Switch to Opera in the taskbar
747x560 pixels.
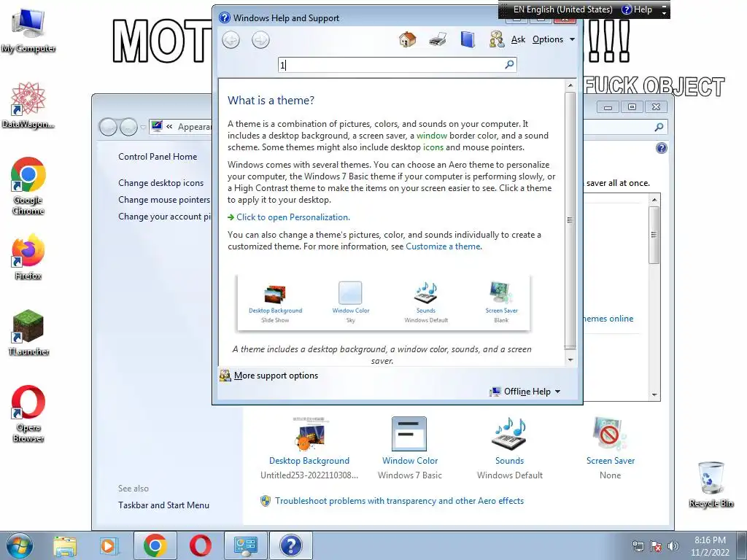(200, 545)
